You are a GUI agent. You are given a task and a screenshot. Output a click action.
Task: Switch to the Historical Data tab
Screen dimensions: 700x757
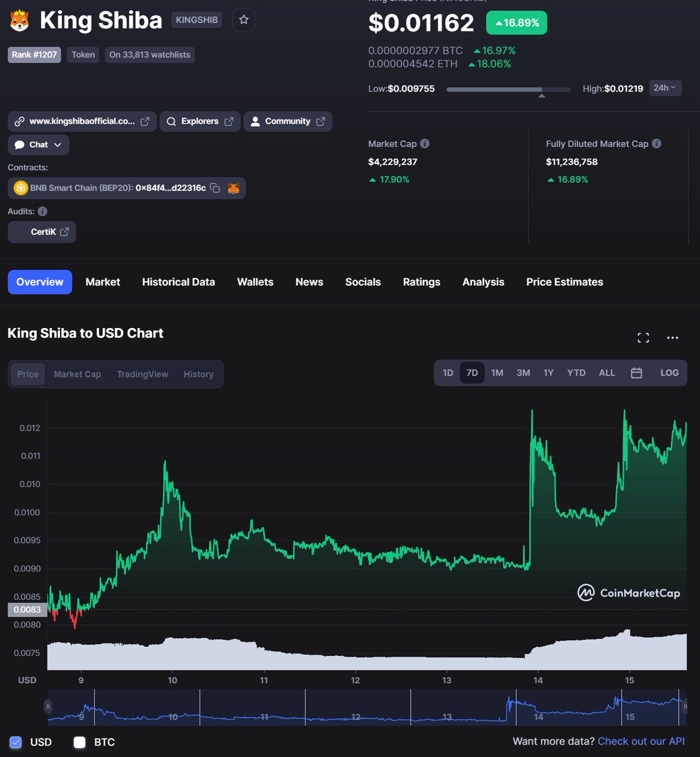(x=179, y=282)
